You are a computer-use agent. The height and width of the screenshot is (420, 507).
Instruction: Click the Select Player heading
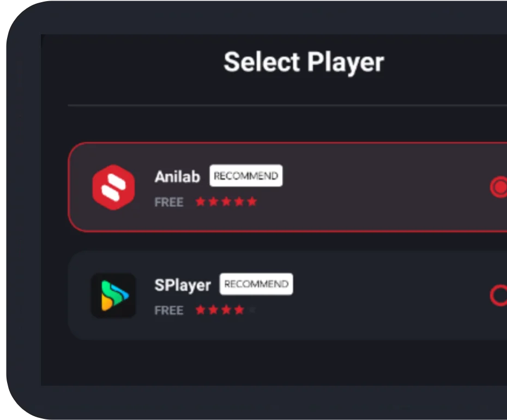coord(304,62)
